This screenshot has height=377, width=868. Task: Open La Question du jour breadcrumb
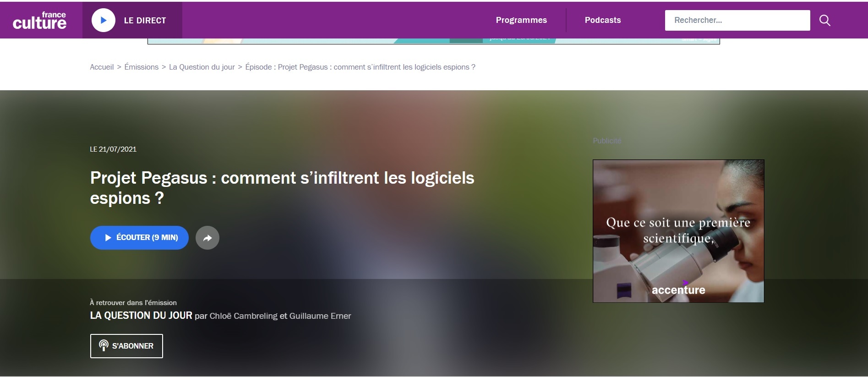[202, 67]
